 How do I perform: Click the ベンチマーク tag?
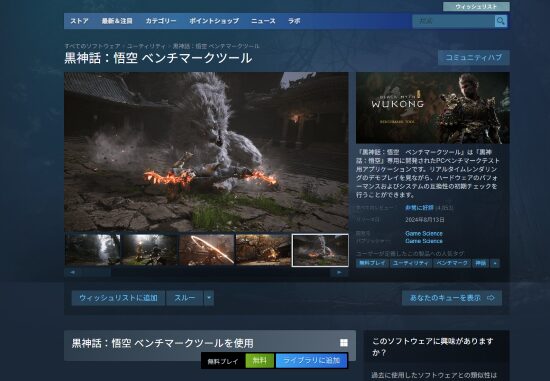(x=452, y=263)
